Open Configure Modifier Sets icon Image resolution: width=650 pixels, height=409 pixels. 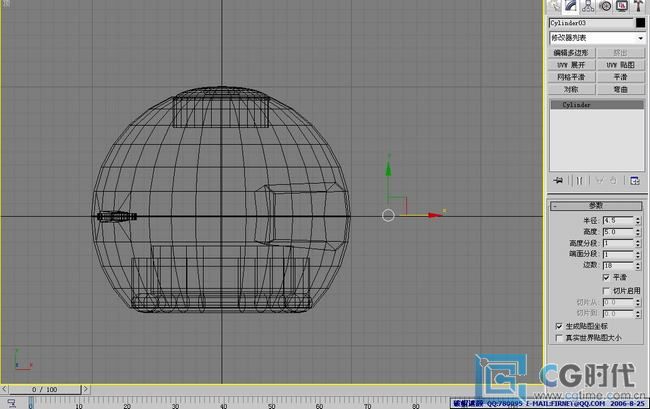tap(635, 181)
